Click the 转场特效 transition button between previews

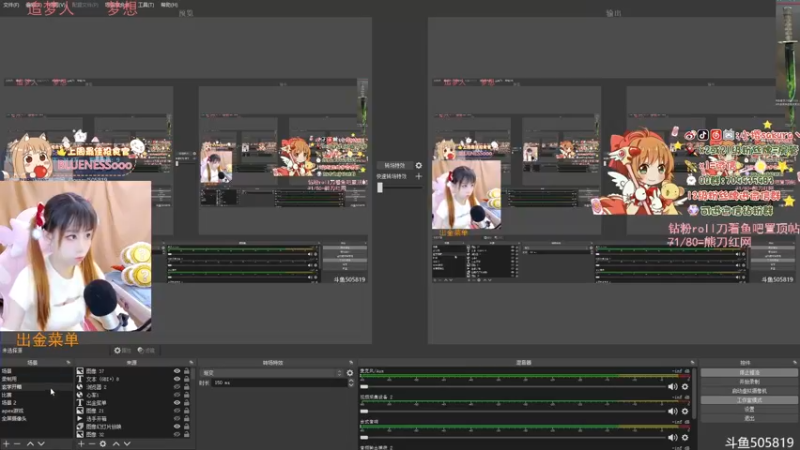394,165
